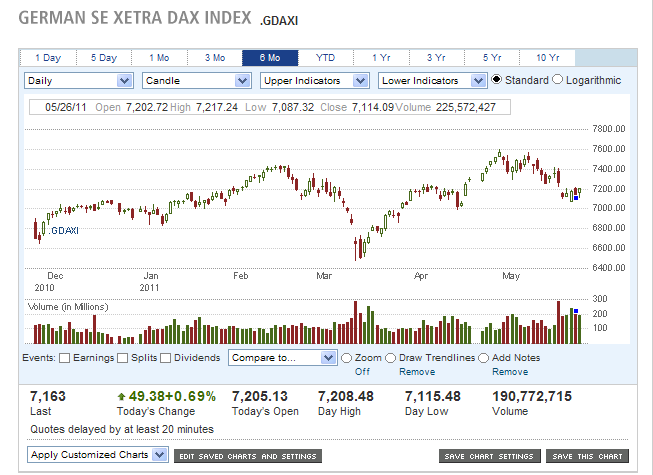Viewport: 653px width, 475px height.
Task: Switch to the 1 Day tab
Action: pyautogui.click(x=48, y=58)
